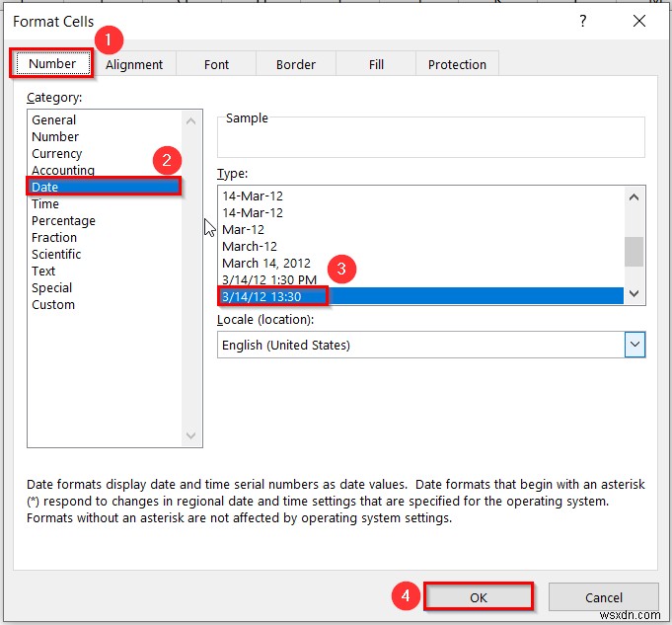Click the Cancel button

pyautogui.click(x=604, y=597)
